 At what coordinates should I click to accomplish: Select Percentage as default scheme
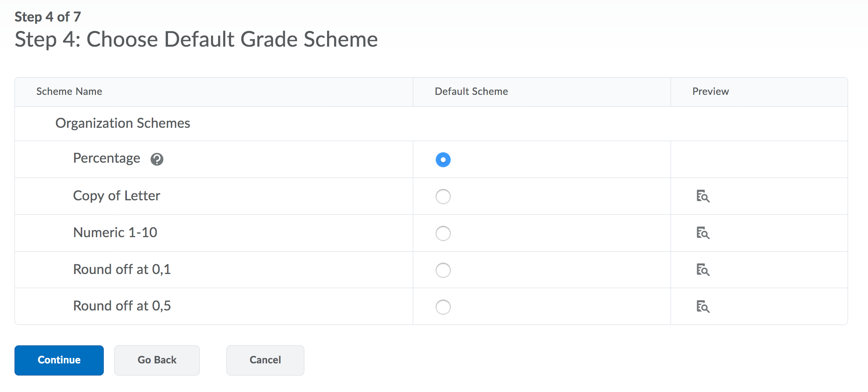click(x=443, y=160)
